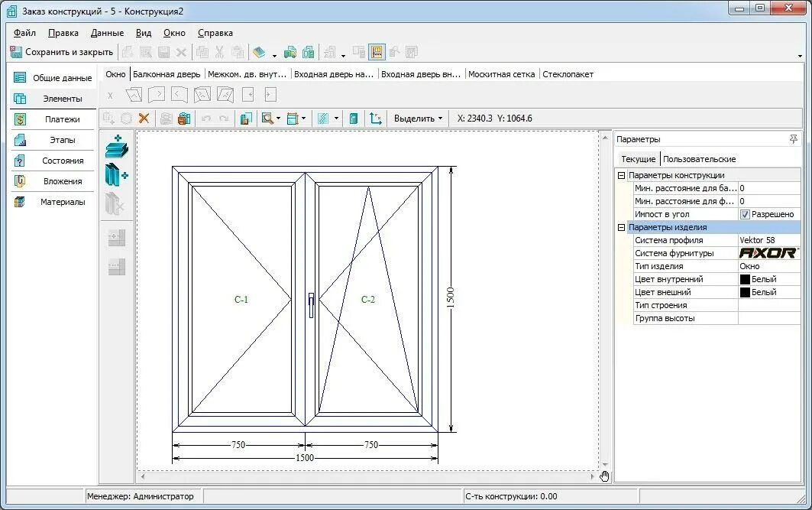Click the canvas horizontal scrollbar left arrow
The height and width of the screenshot is (510, 812).
[143, 476]
